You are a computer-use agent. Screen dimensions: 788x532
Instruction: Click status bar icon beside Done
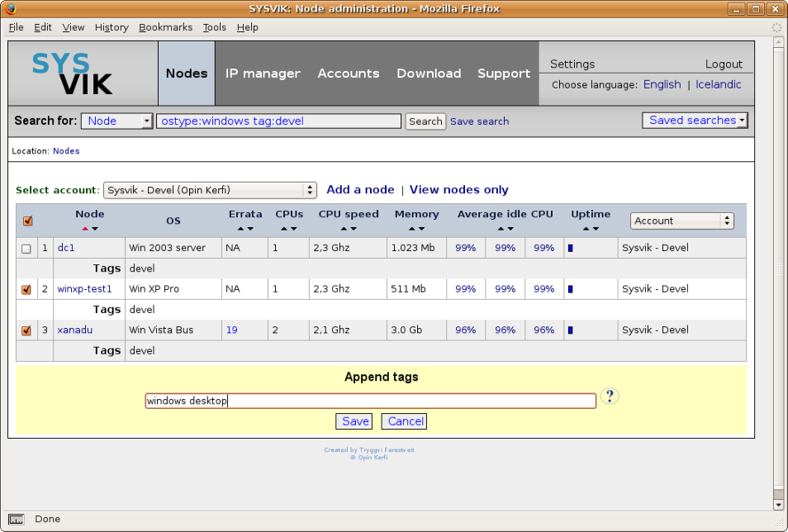click(17, 519)
